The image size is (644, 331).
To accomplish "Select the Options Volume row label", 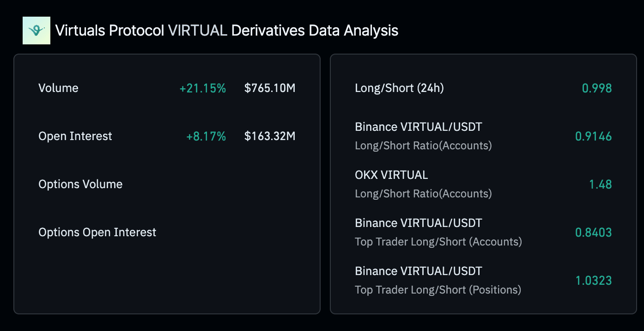I will coord(80,184).
